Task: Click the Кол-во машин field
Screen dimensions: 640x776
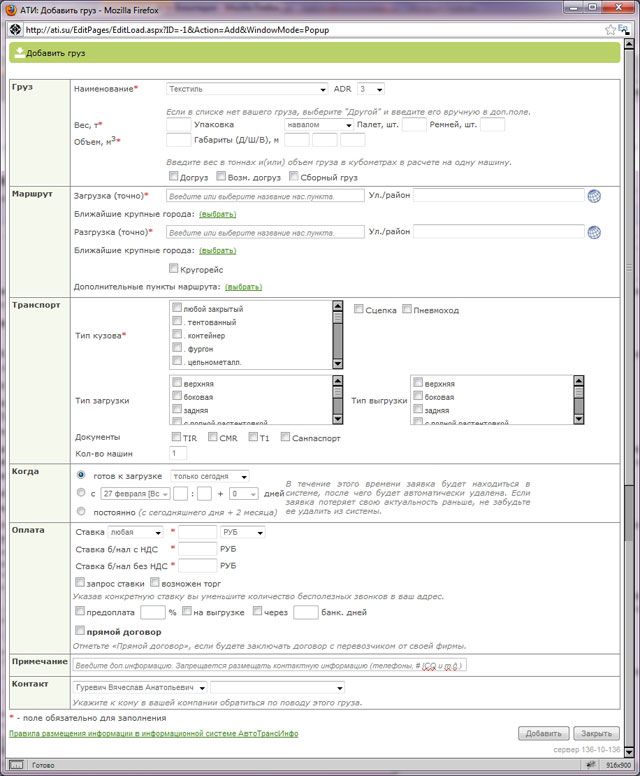Action: 178,453
